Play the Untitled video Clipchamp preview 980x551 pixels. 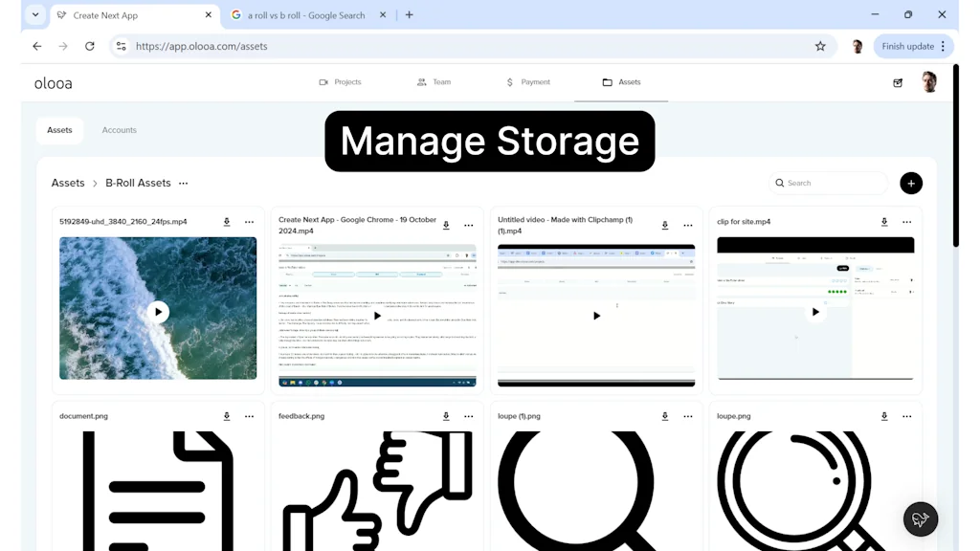[596, 315]
